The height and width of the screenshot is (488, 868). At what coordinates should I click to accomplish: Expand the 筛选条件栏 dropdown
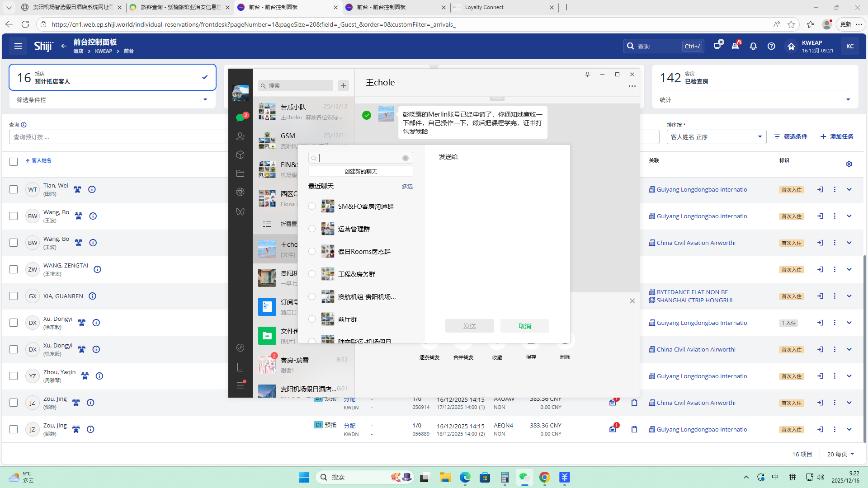205,100
